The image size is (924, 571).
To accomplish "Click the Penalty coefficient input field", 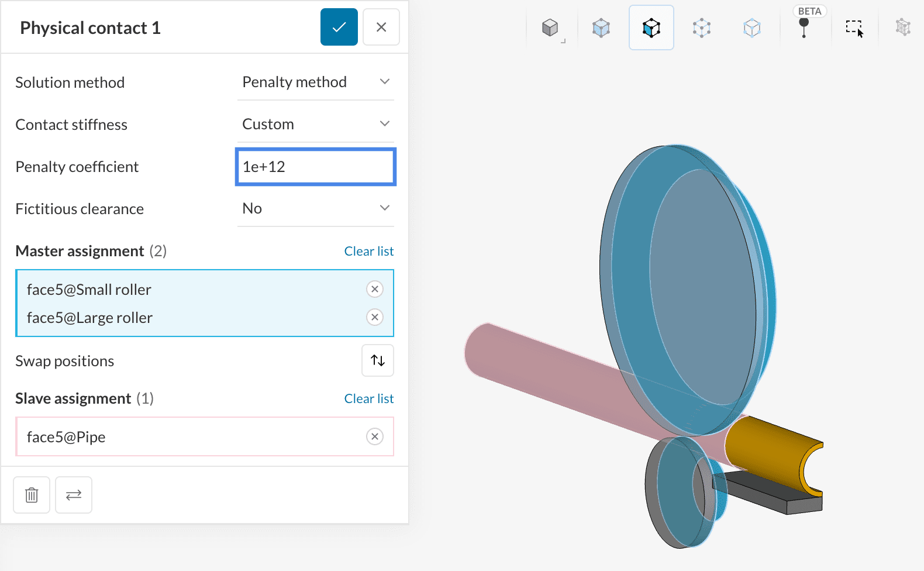I will point(316,167).
